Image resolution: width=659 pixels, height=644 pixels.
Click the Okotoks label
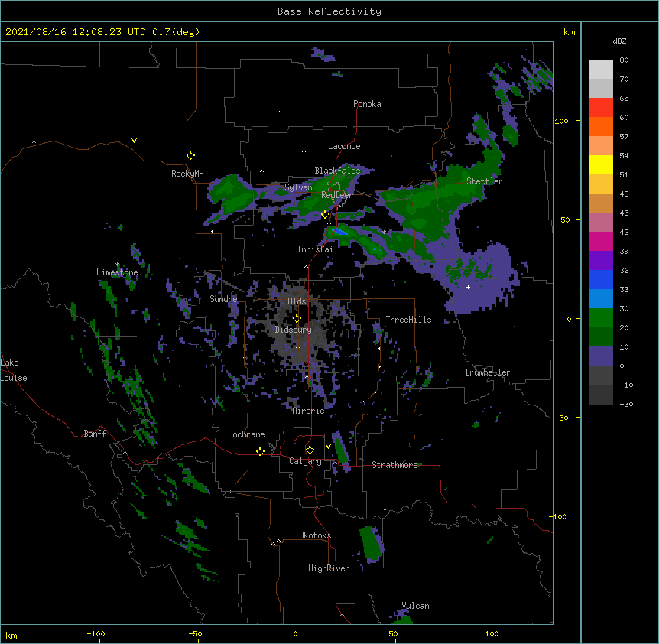[x=315, y=535]
